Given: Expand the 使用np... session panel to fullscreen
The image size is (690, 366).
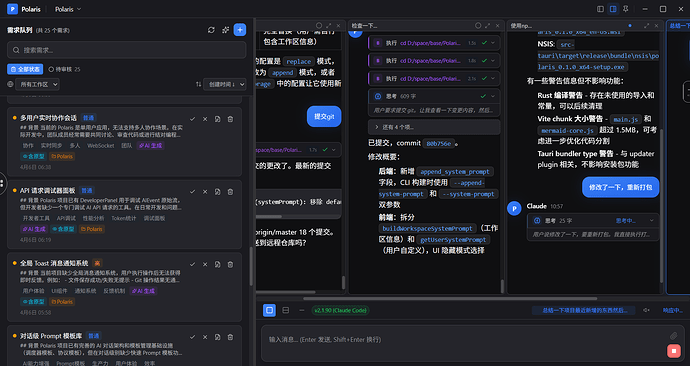Looking at the screenshot, I should 646,26.
